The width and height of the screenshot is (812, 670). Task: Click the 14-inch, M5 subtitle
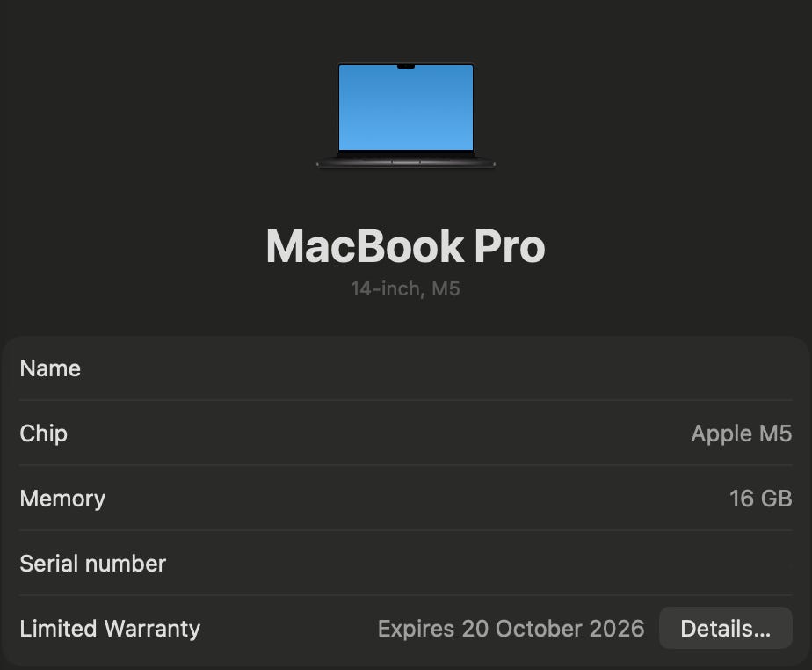(x=405, y=289)
